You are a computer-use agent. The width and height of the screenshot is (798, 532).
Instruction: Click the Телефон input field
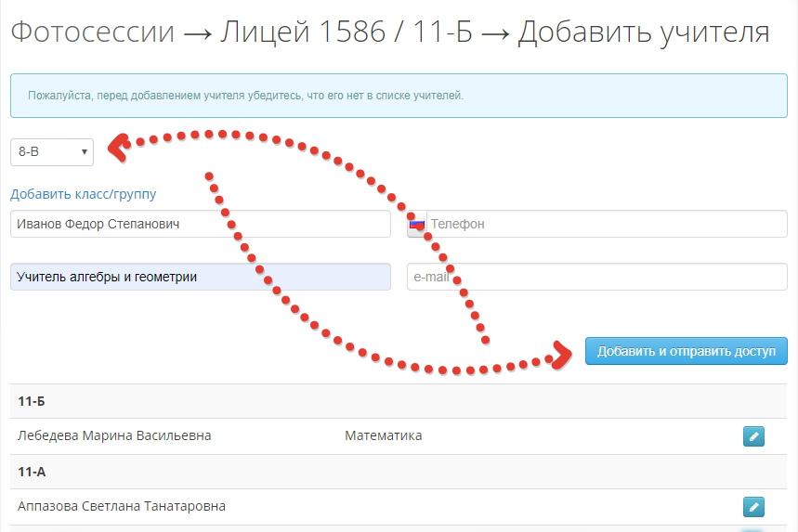pyautogui.click(x=607, y=224)
